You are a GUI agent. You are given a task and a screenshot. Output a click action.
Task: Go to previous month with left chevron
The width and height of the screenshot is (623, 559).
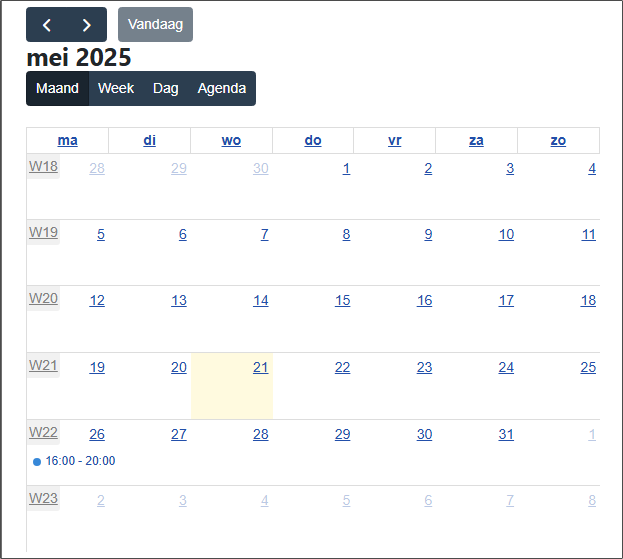coord(46,25)
